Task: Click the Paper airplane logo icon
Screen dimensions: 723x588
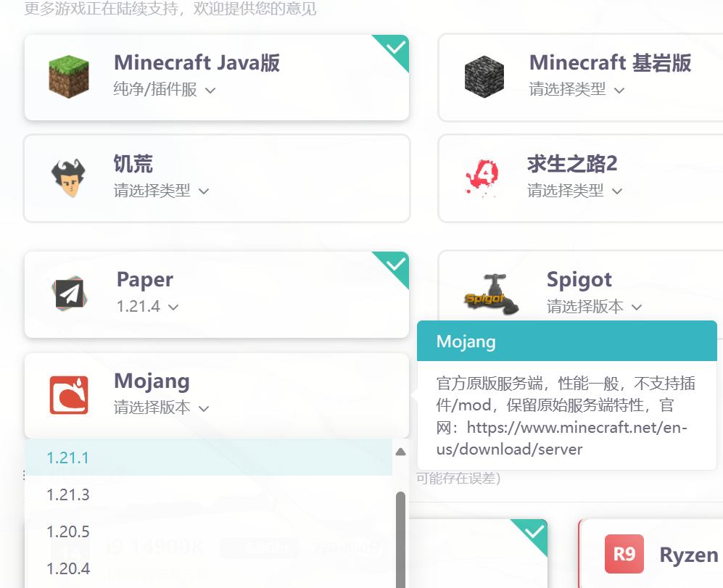Action: [69, 294]
